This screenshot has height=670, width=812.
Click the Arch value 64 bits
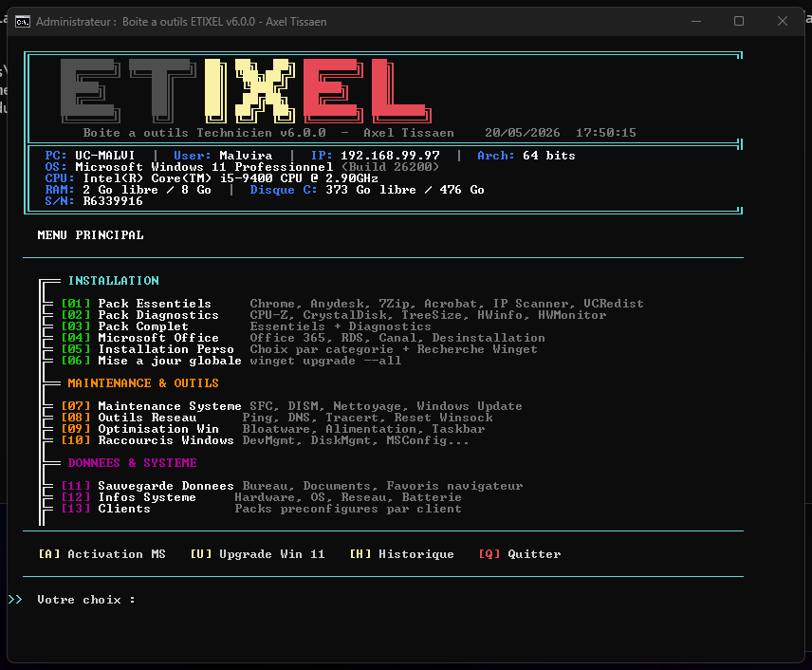(549, 156)
